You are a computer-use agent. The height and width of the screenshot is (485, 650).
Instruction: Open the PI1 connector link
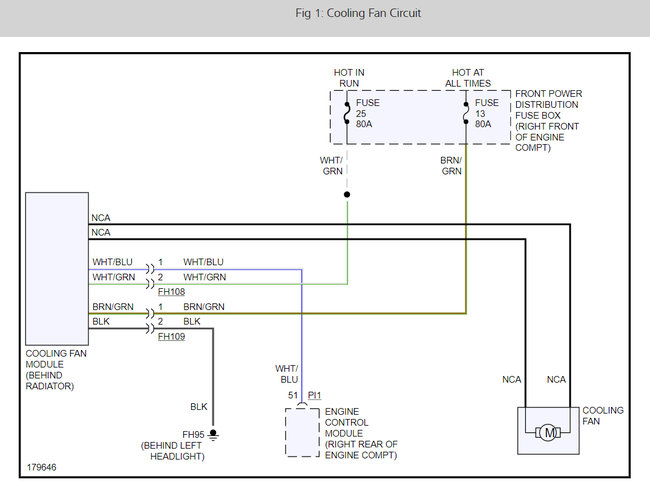pyautogui.click(x=314, y=395)
